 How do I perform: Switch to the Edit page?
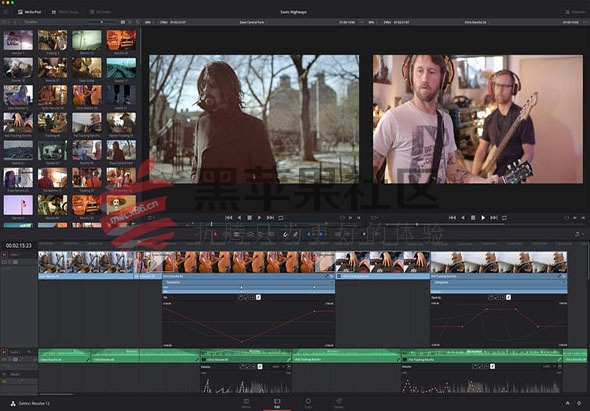277,403
